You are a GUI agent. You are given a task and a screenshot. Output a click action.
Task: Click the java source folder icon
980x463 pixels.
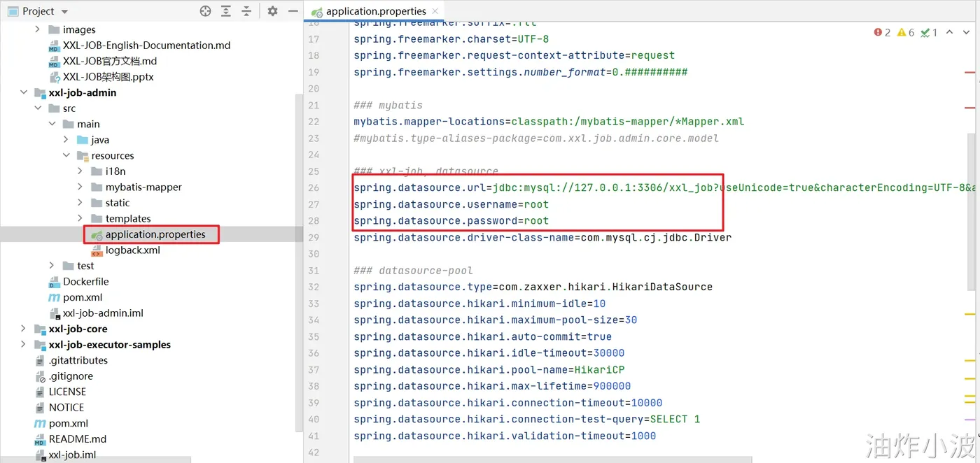click(83, 140)
